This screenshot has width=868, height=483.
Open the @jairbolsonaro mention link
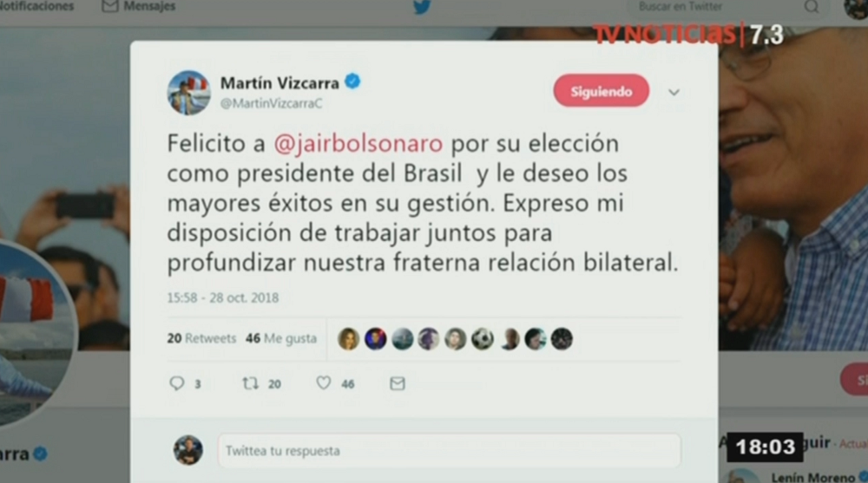358,143
